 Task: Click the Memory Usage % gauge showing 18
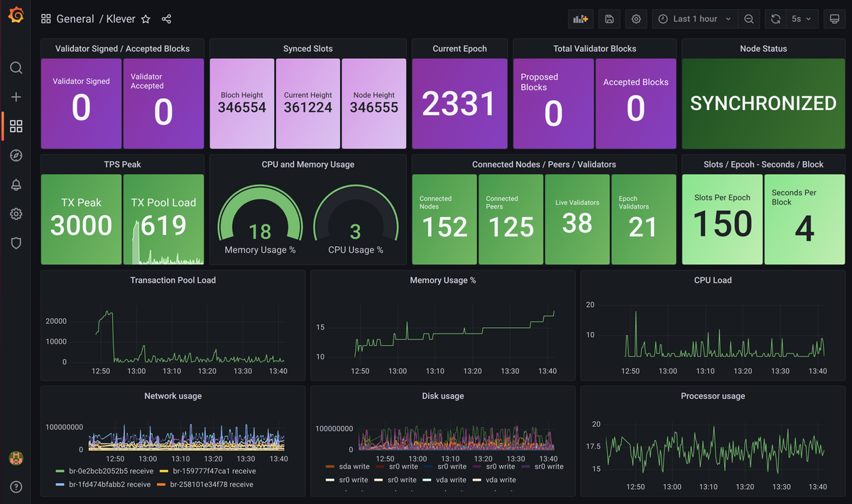coord(260,219)
